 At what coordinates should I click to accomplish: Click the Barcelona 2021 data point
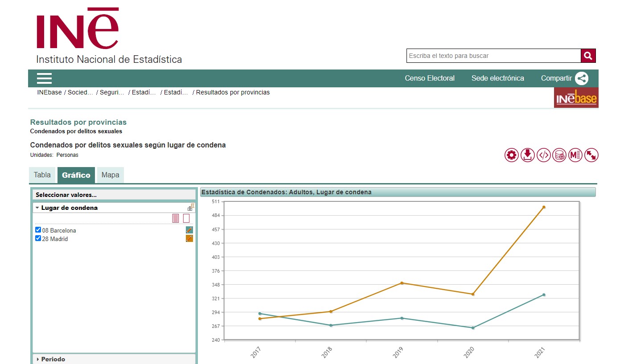(544, 294)
